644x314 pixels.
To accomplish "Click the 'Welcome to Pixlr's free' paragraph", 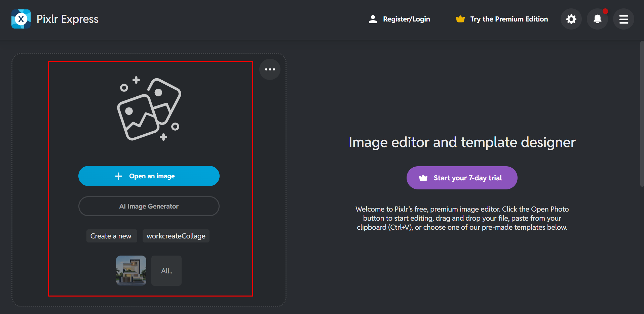I will (x=462, y=218).
